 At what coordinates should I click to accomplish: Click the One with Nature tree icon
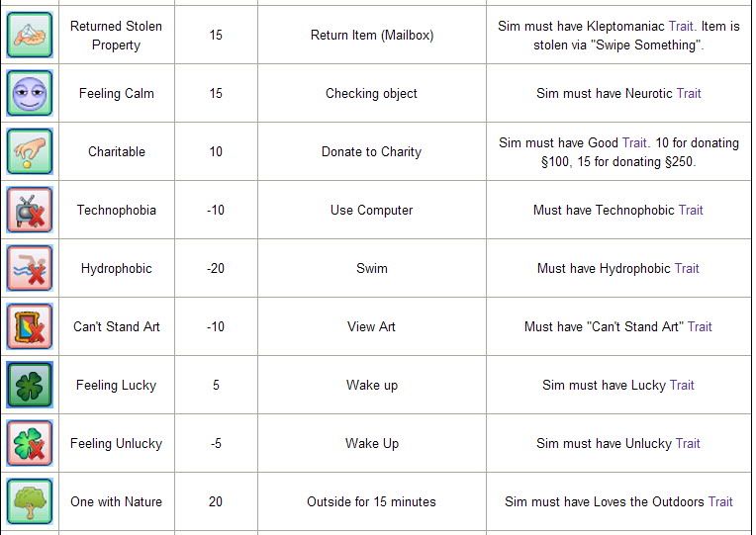pos(30,501)
